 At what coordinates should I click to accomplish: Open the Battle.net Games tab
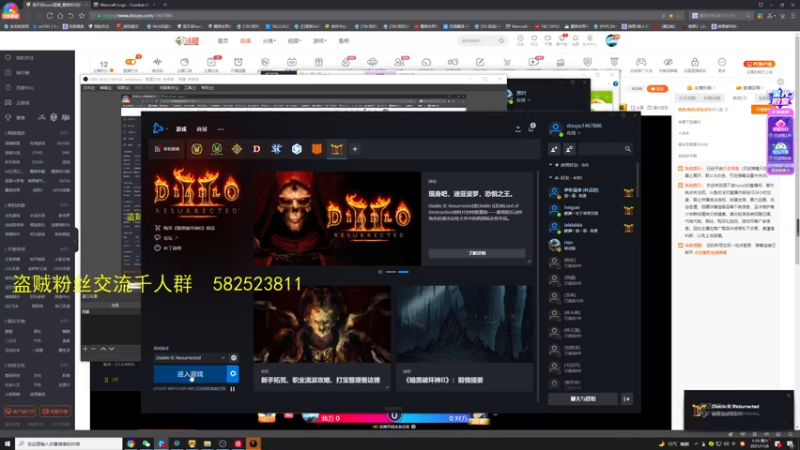pos(181,129)
